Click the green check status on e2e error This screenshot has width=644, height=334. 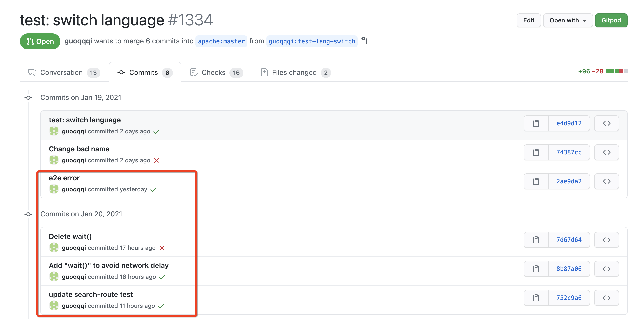[153, 190]
